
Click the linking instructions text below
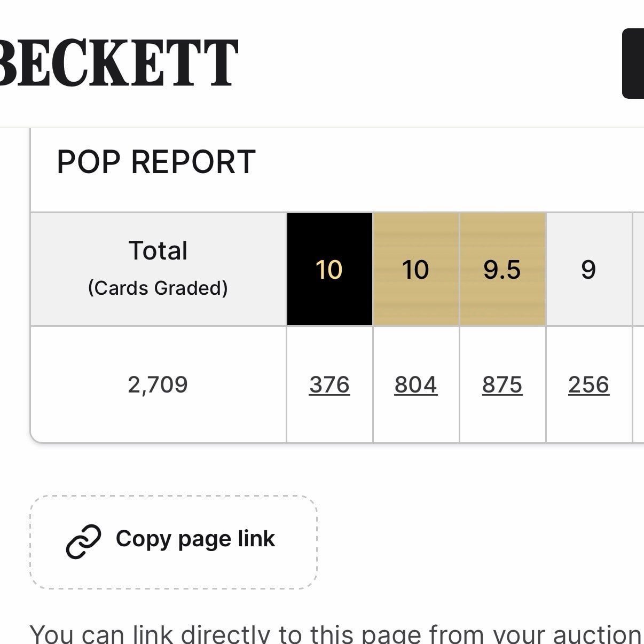click(x=335, y=634)
